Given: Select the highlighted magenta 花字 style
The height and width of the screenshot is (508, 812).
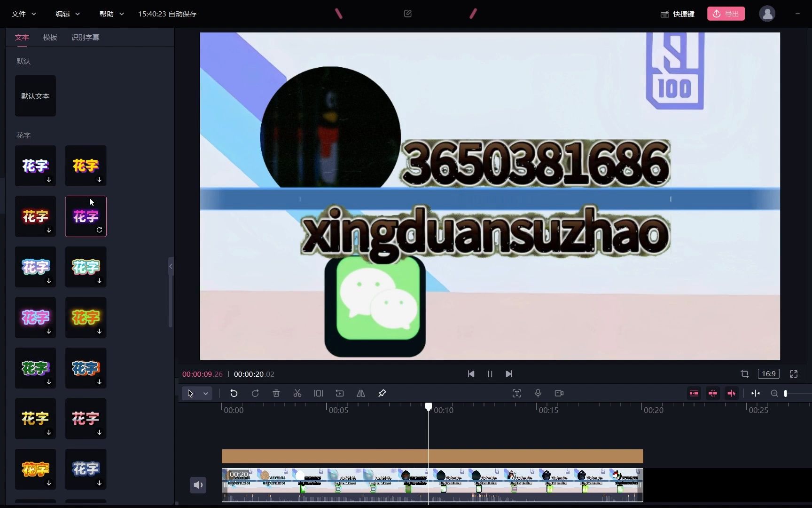Looking at the screenshot, I should (x=86, y=216).
